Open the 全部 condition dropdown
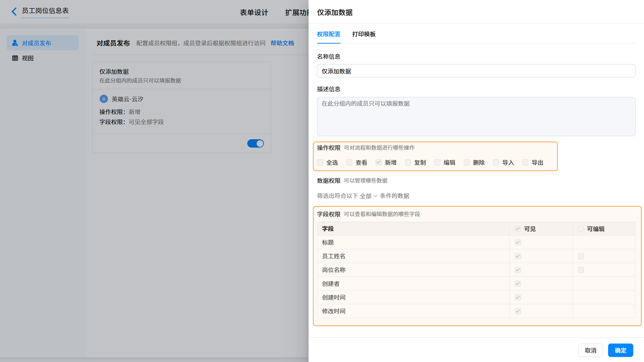 tap(368, 196)
